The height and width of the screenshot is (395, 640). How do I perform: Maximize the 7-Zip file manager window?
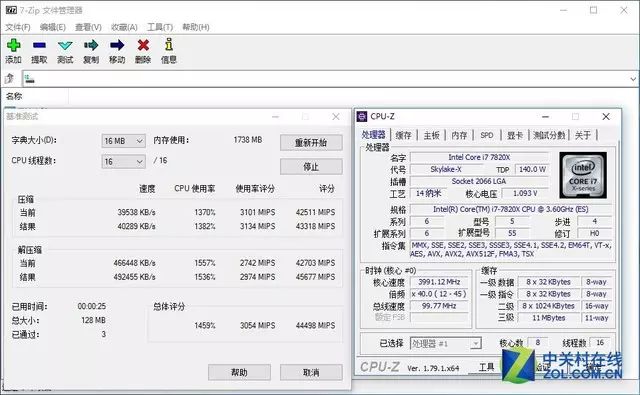(x=593, y=10)
